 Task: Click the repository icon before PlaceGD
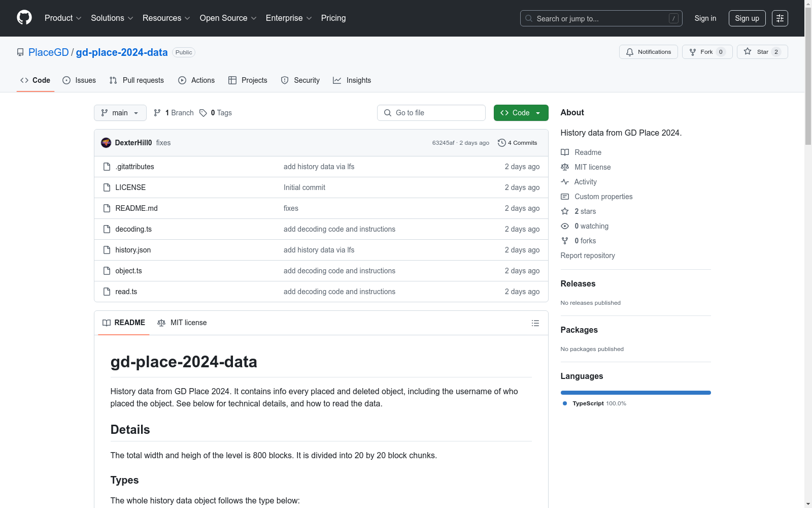click(x=20, y=52)
